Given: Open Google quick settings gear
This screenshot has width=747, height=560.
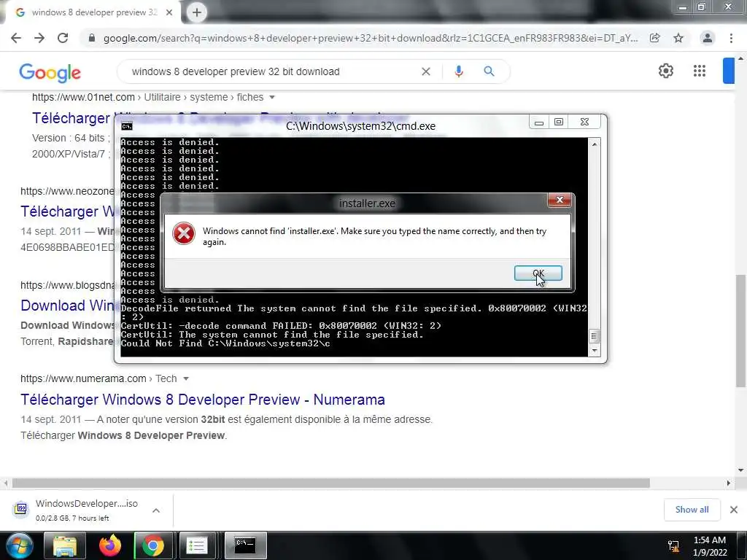Looking at the screenshot, I should click(665, 71).
